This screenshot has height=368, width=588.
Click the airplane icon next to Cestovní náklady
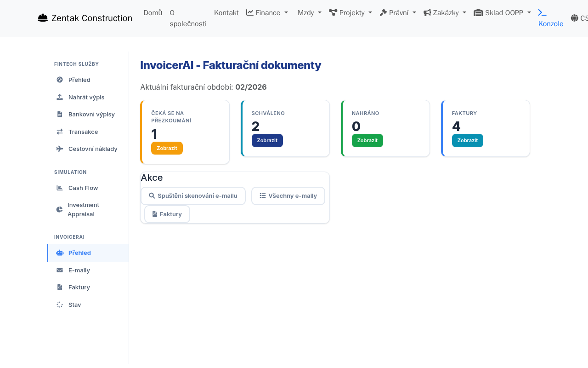(x=59, y=149)
